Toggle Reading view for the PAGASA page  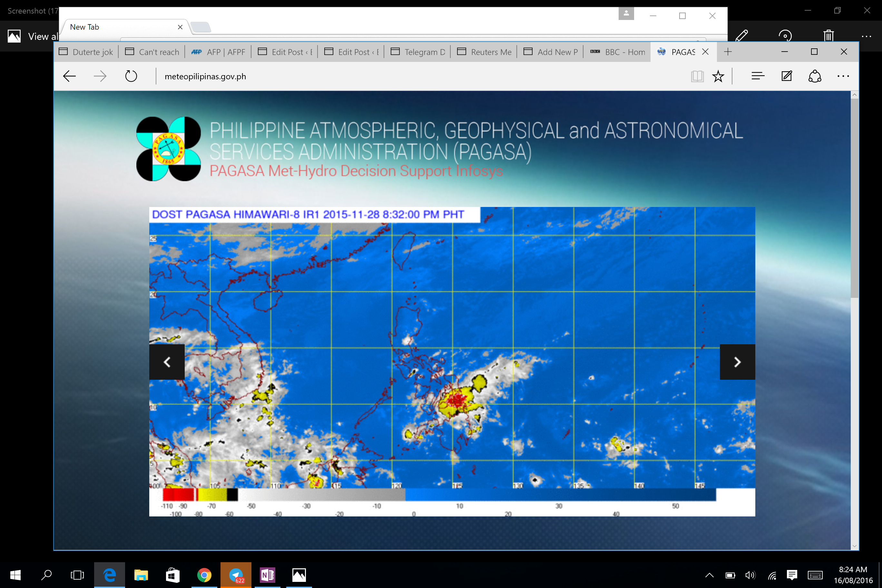pyautogui.click(x=697, y=76)
